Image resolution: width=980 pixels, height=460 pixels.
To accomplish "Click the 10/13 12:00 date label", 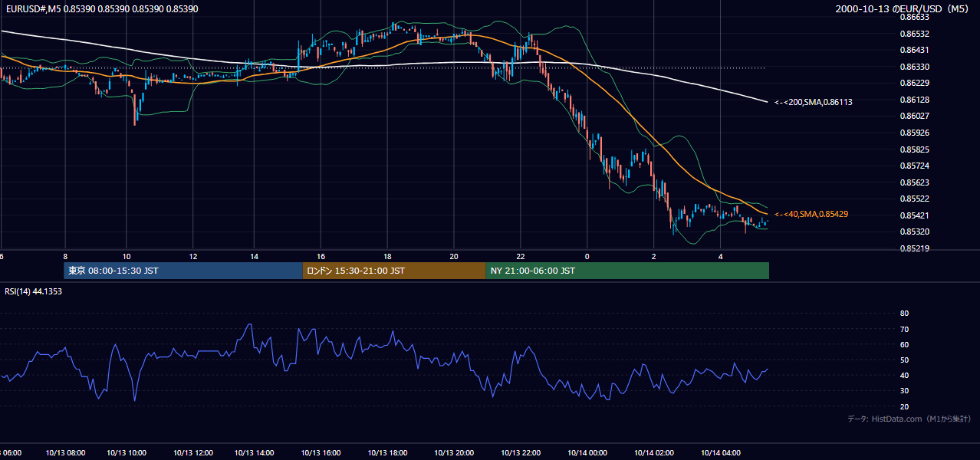I will [193, 453].
